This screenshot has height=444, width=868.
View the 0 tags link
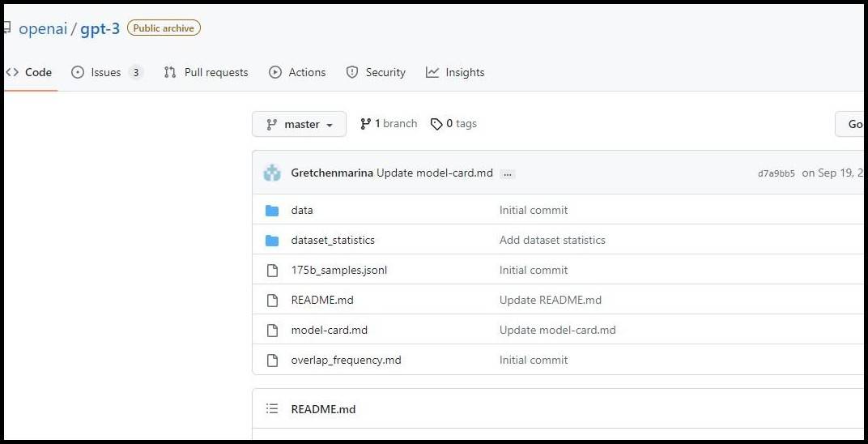454,123
